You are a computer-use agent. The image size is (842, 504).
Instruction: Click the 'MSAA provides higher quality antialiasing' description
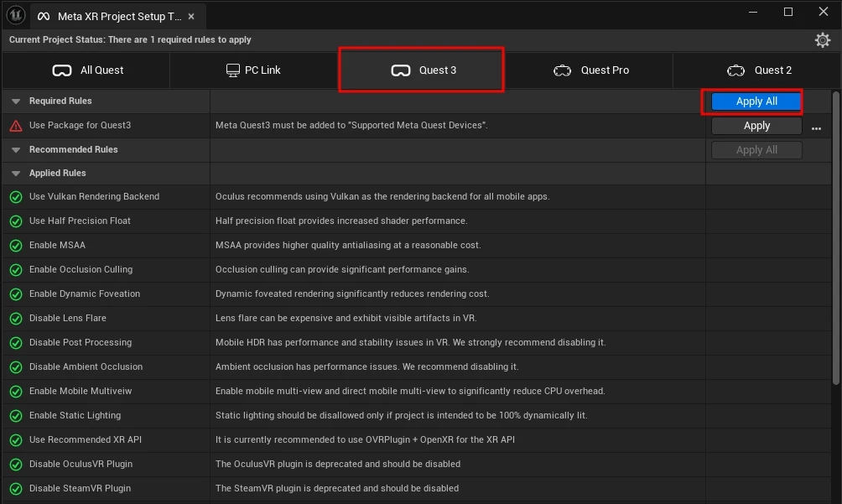[348, 245]
